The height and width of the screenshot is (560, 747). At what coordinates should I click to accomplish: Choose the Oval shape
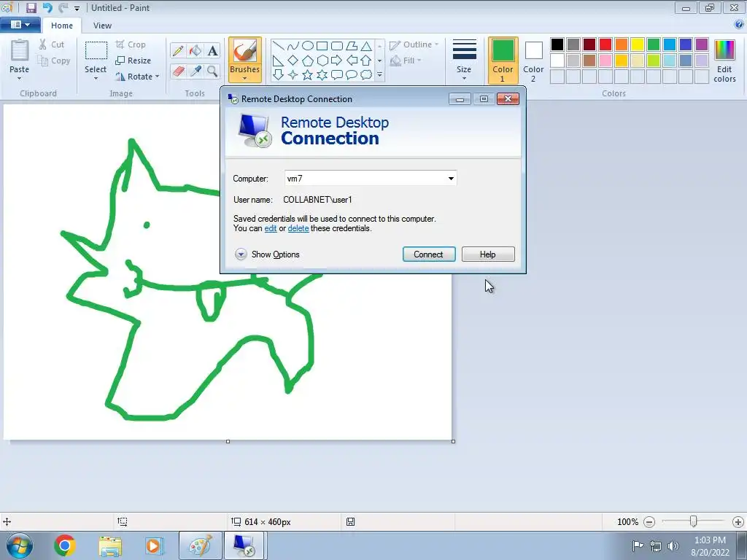pyautogui.click(x=308, y=46)
